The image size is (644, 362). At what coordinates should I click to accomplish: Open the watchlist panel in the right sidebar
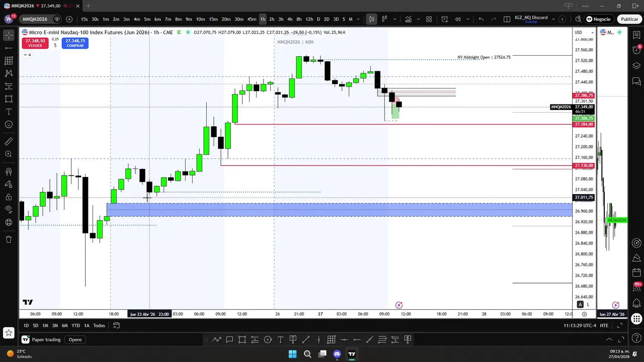tap(636, 35)
